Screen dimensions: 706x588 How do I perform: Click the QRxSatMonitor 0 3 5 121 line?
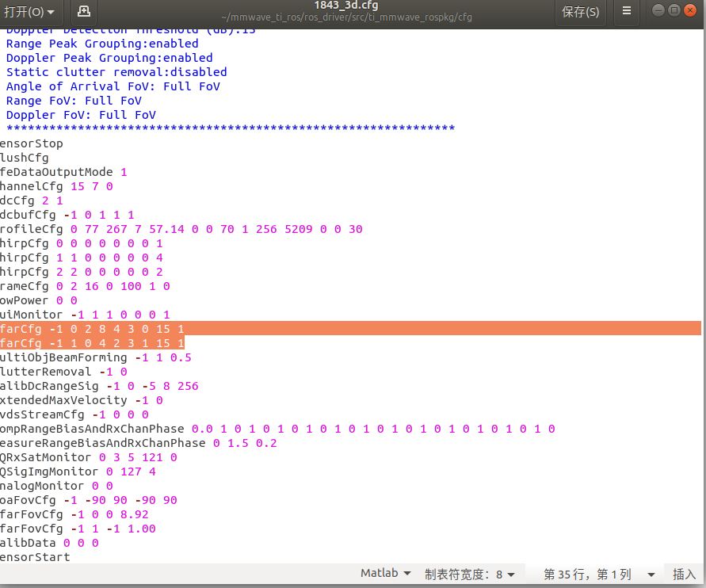click(89, 458)
